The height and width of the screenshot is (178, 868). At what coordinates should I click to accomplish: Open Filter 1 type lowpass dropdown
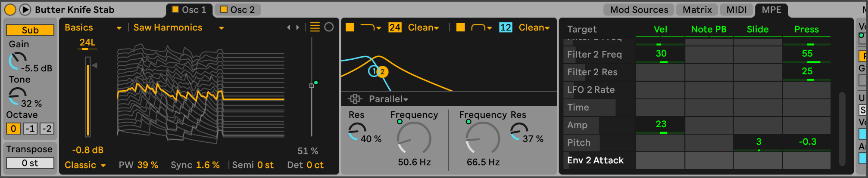tap(371, 28)
